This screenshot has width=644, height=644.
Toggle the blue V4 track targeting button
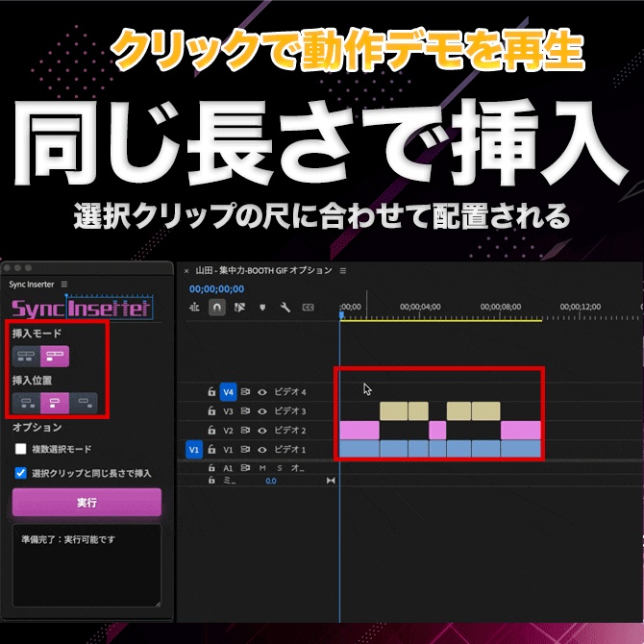tap(229, 392)
